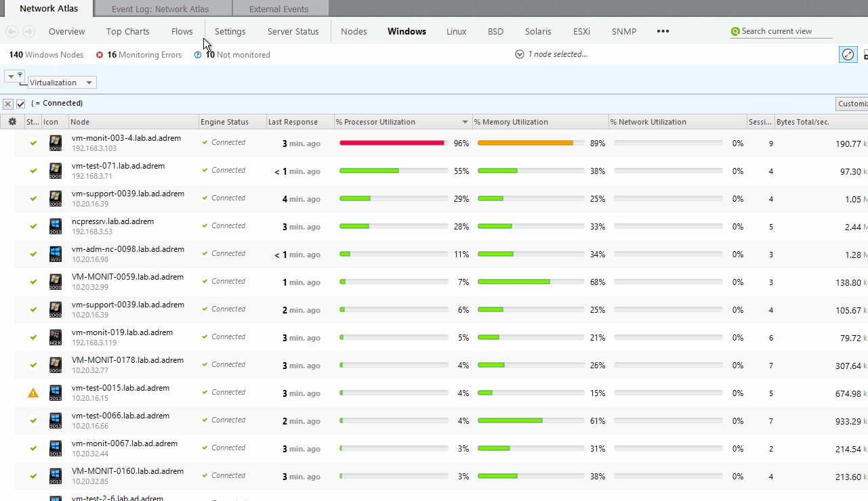Uncheck the Connected filter checkbox
The height and width of the screenshot is (501, 868).
click(21, 104)
